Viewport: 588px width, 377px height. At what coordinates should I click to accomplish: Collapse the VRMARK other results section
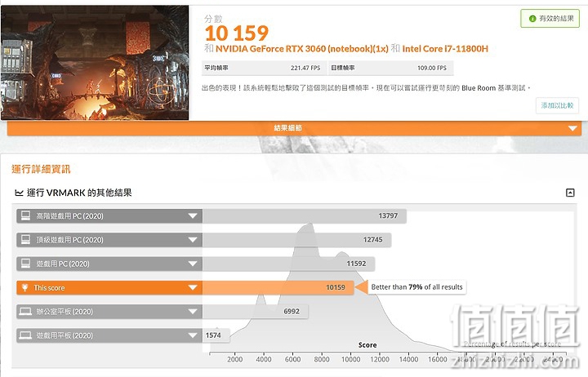(570, 193)
